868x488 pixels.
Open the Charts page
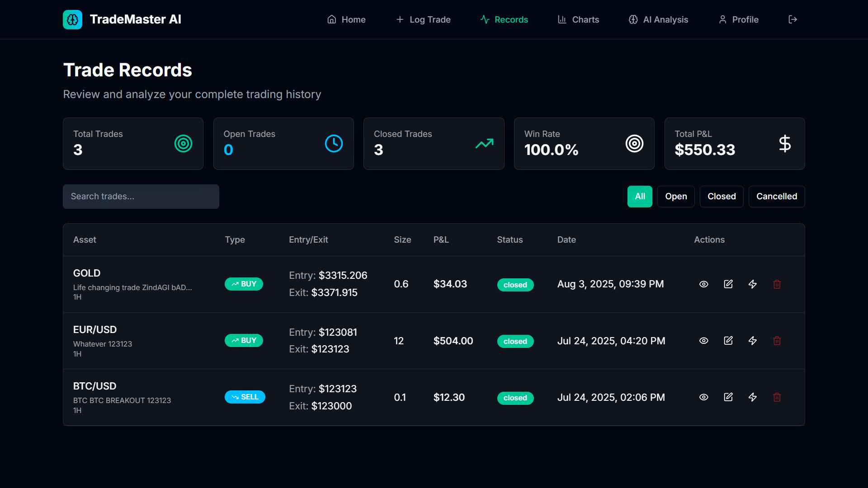coord(578,19)
